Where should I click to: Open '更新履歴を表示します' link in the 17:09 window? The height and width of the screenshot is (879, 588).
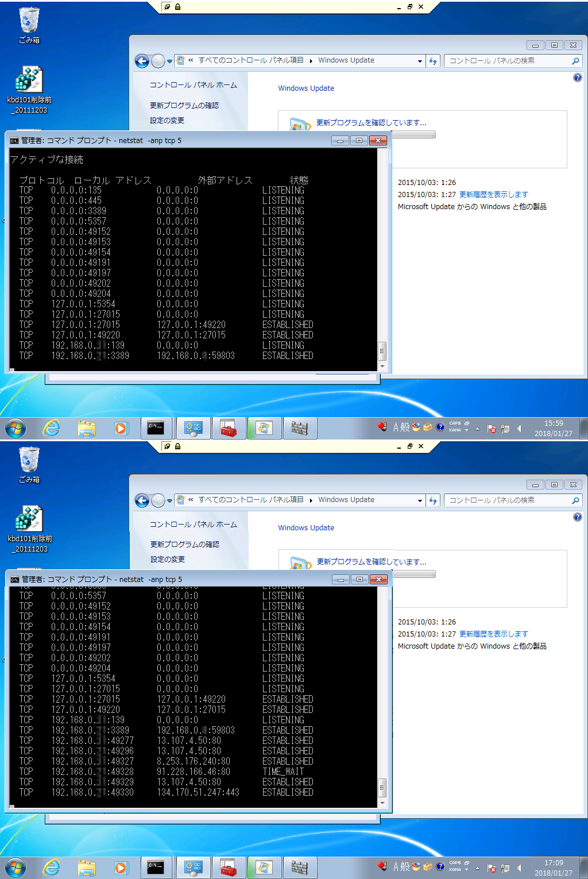493,634
